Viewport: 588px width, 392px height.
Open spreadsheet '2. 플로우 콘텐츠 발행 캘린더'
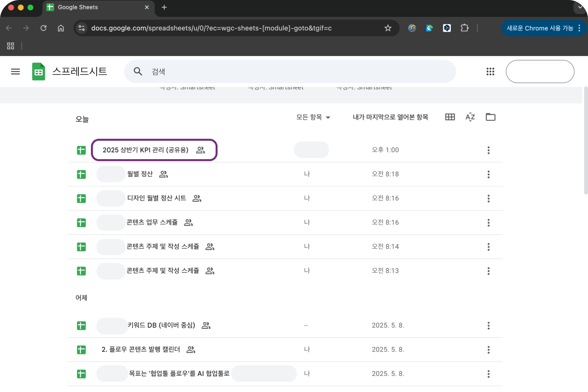(141, 349)
